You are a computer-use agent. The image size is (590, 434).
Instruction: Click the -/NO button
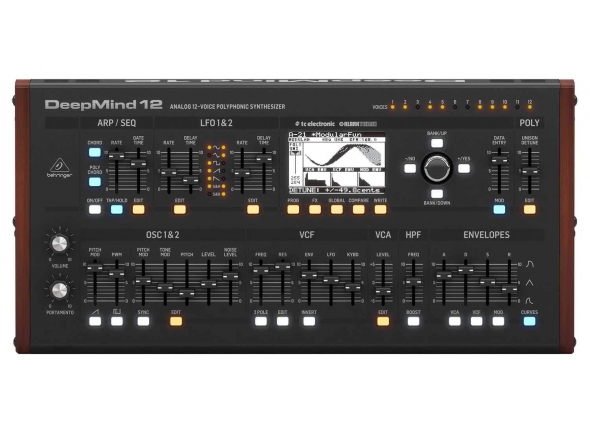[410, 168]
